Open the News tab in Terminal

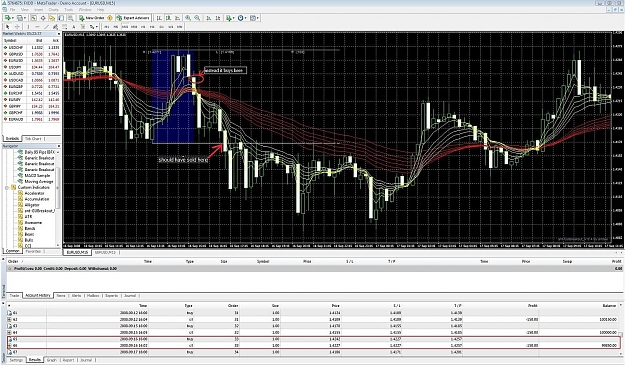point(61,296)
